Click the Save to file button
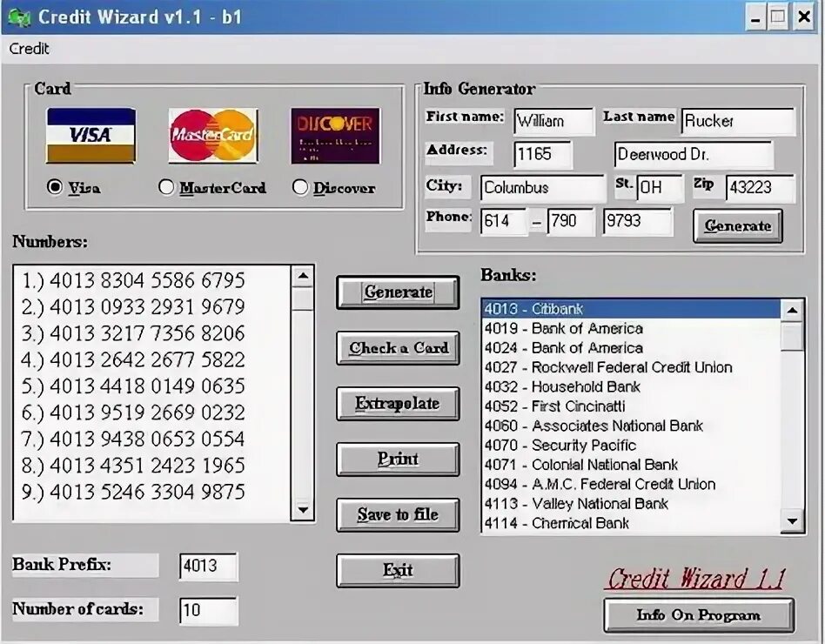The image size is (825, 644). point(398,514)
